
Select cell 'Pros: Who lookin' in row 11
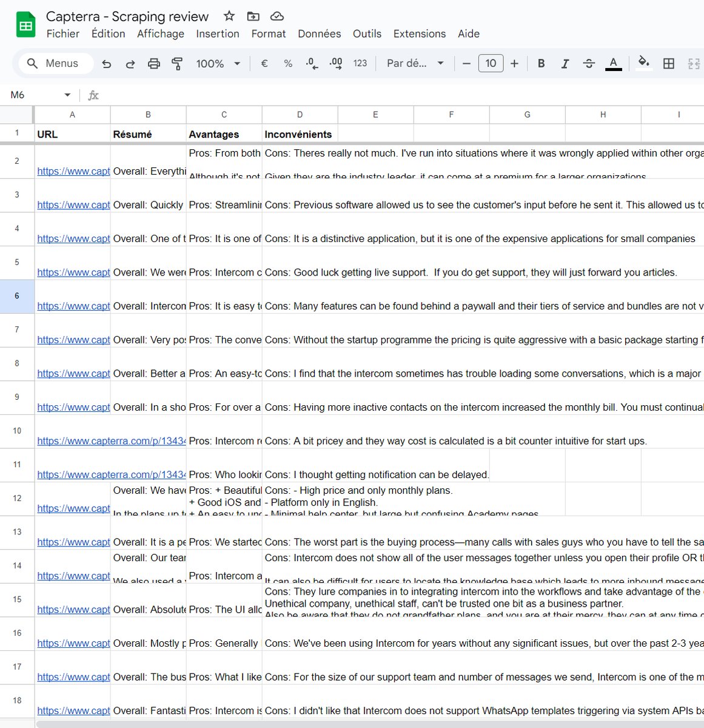(x=224, y=465)
